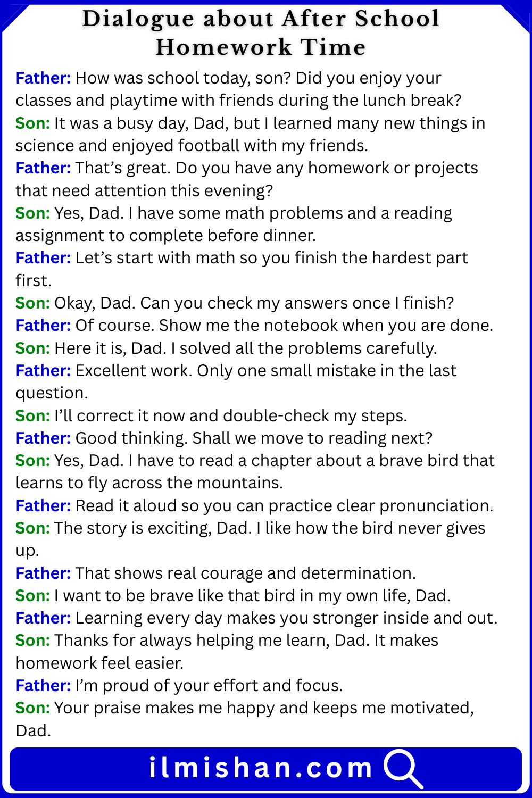
Task: Click "Father:" label before "Good thinking"
Action: [43, 438]
